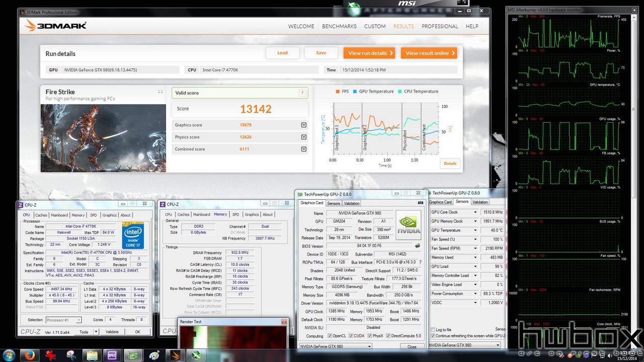Click CPU-Z OK button
Viewport: 644px width, 362px height.
click(x=137, y=332)
